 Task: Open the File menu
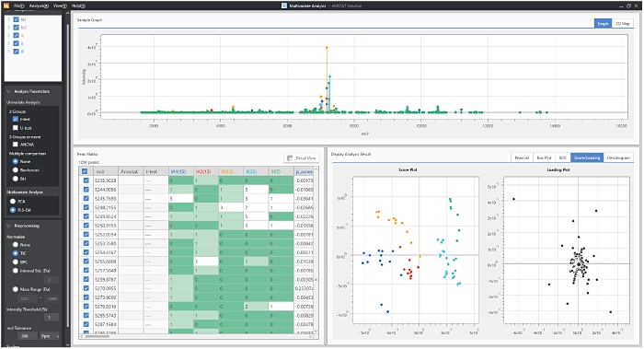[19, 6]
